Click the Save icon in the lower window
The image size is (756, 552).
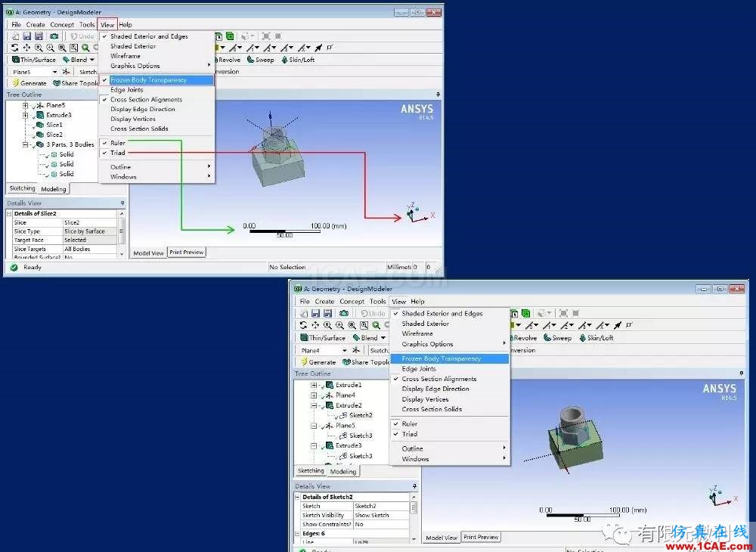pos(316,313)
